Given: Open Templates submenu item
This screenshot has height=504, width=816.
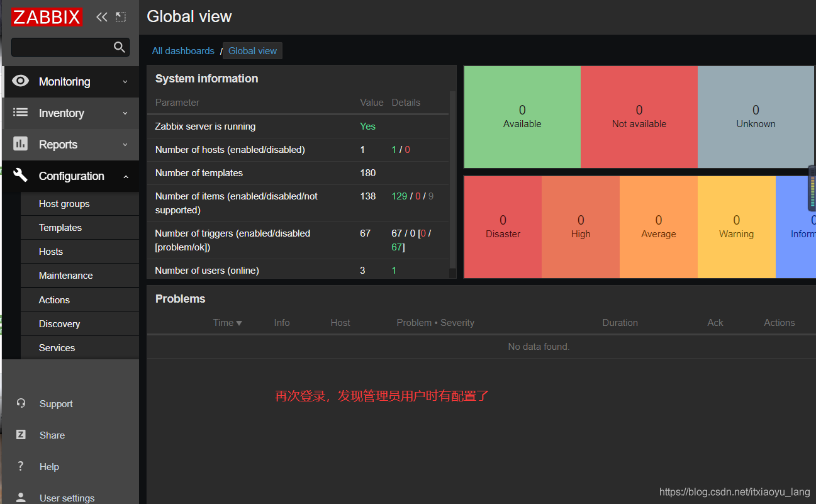Looking at the screenshot, I should pos(80,228).
